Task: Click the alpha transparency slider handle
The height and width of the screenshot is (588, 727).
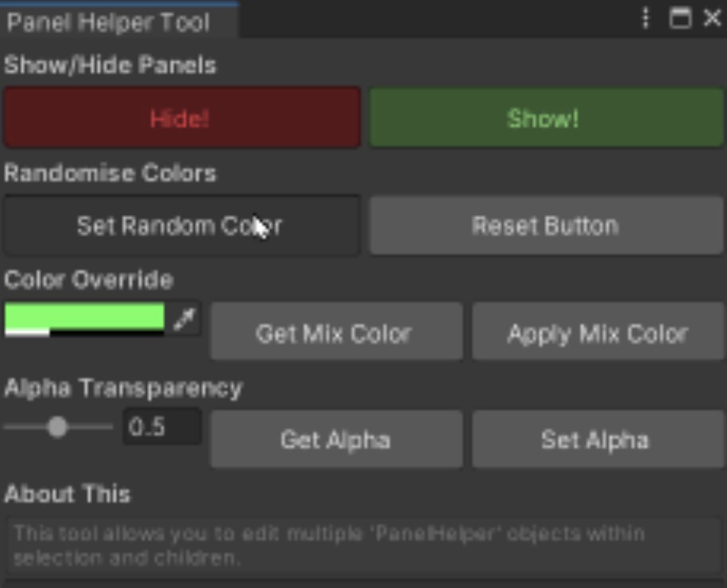Action: 57,427
